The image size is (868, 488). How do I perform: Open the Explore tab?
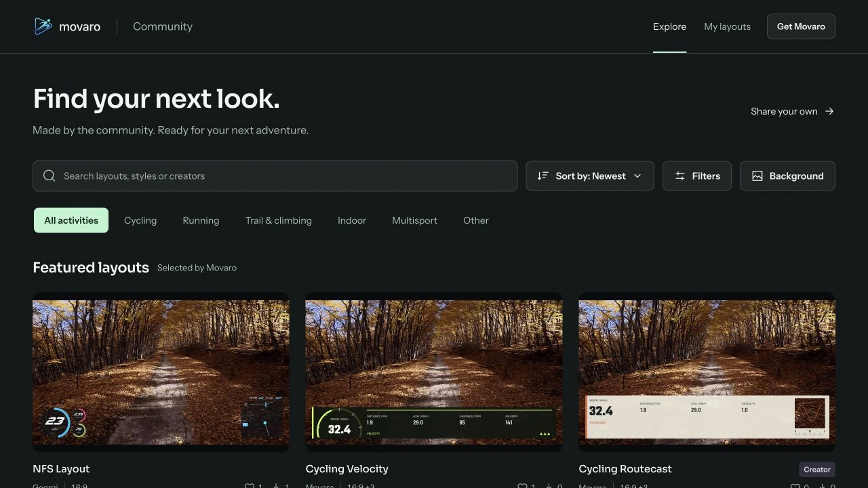point(669,26)
